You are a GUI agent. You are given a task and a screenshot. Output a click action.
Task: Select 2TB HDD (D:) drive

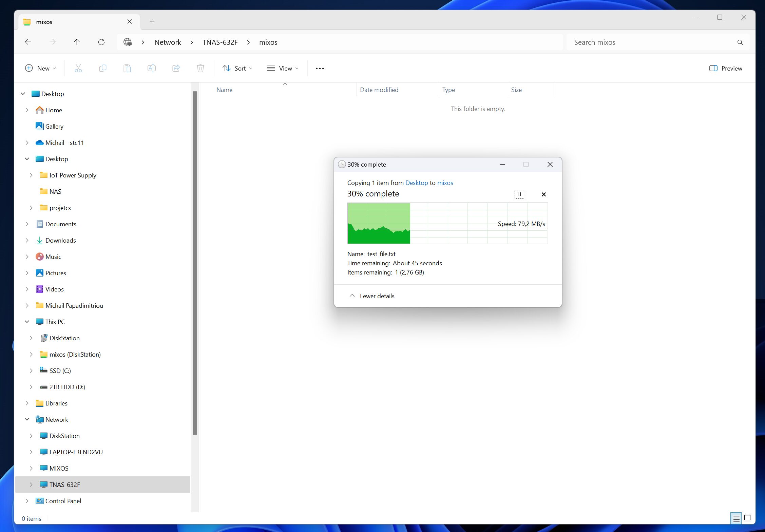click(67, 387)
